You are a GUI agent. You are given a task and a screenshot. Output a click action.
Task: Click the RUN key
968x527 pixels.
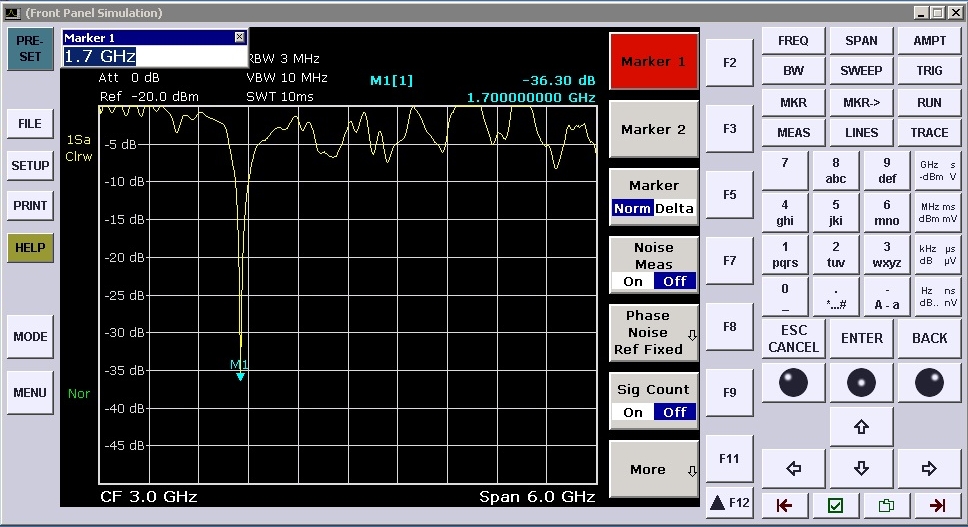[929, 102]
